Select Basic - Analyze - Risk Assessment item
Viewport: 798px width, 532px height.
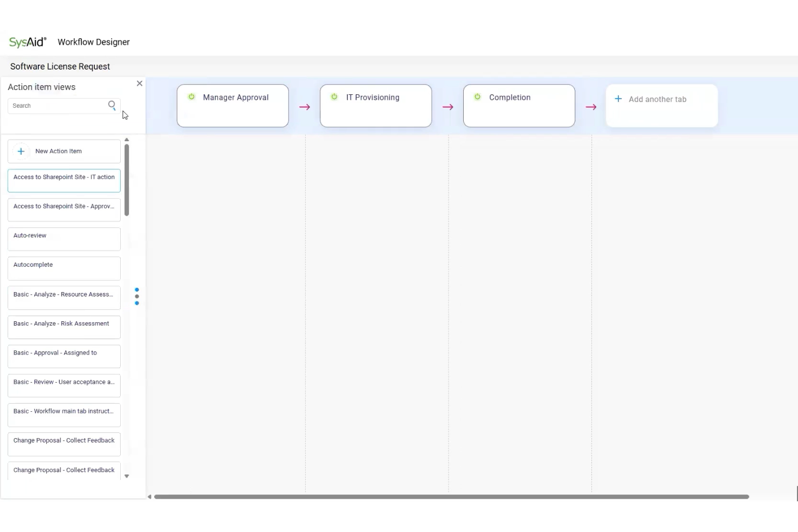point(64,327)
